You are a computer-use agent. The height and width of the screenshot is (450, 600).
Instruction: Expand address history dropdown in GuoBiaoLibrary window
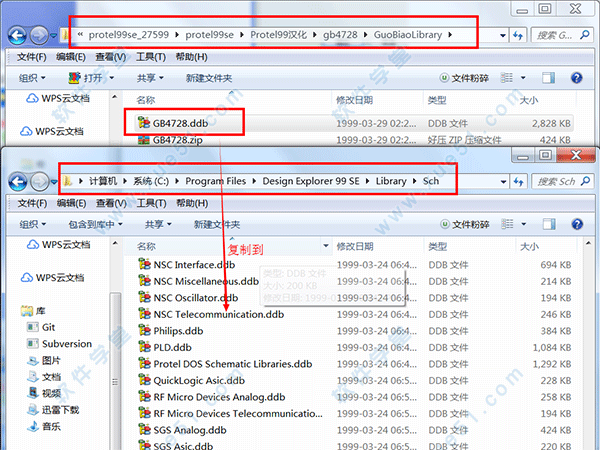pyautogui.click(x=503, y=36)
